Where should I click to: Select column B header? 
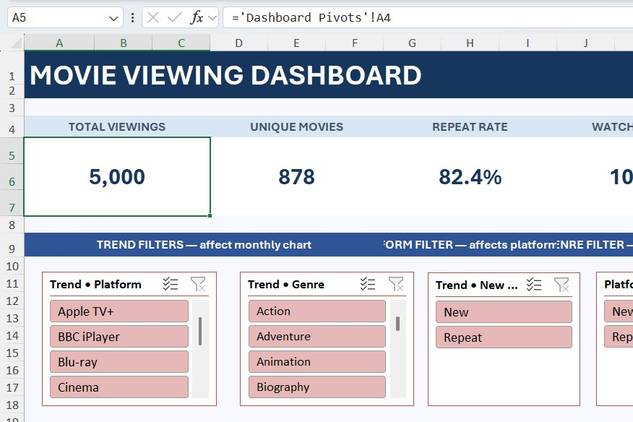click(124, 43)
